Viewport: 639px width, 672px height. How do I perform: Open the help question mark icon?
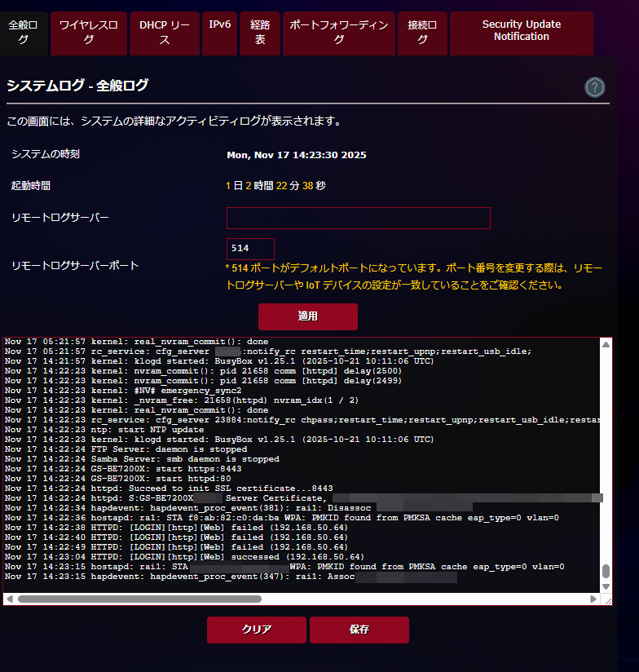(594, 87)
